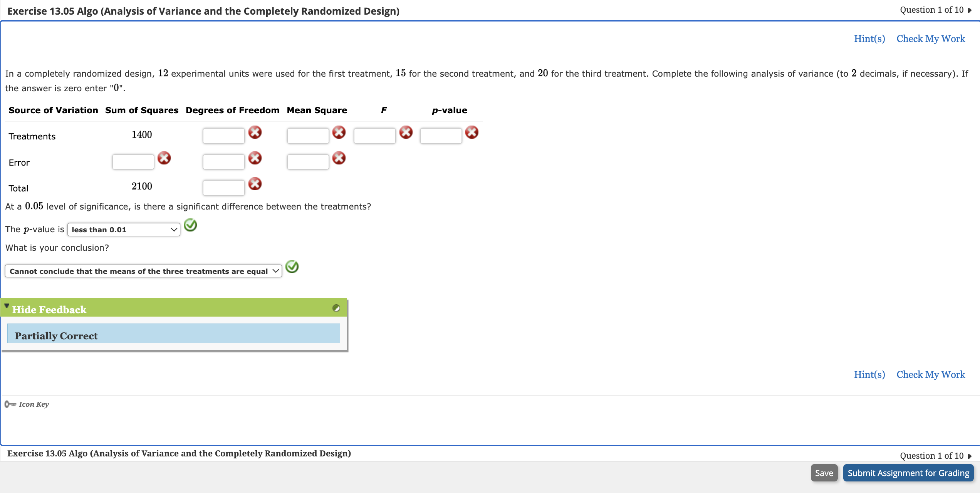Open the conclusion dropdown menu
Image resolution: width=980 pixels, height=493 pixels.
(143, 271)
